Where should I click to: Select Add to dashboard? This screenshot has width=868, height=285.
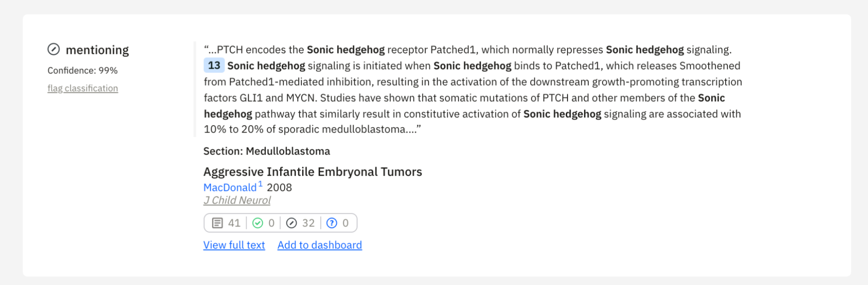(x=319, y=245)
